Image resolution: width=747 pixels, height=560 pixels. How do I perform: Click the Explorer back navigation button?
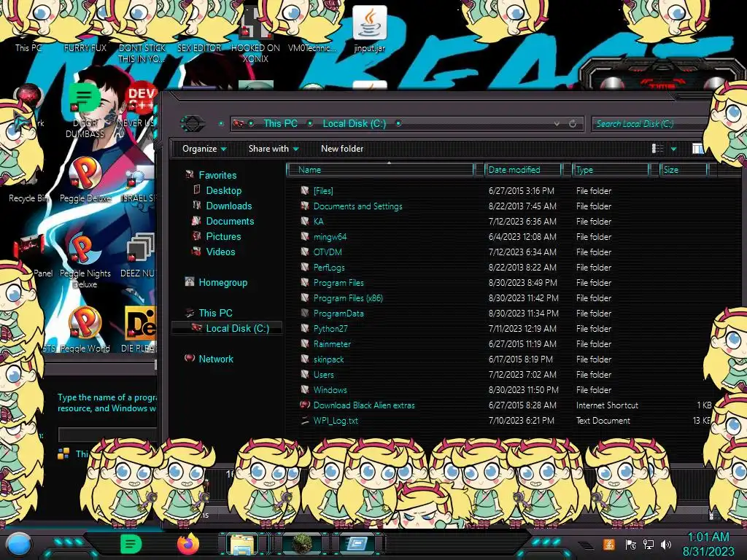tap(192, 123)
